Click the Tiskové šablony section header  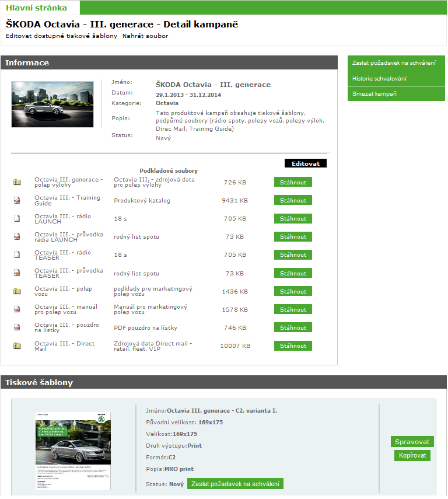223,382
